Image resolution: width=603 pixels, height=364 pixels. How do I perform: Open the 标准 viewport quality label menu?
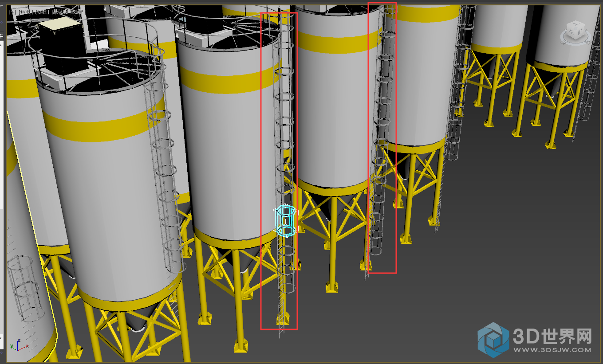pyautogui.click(x=42, y=12)
